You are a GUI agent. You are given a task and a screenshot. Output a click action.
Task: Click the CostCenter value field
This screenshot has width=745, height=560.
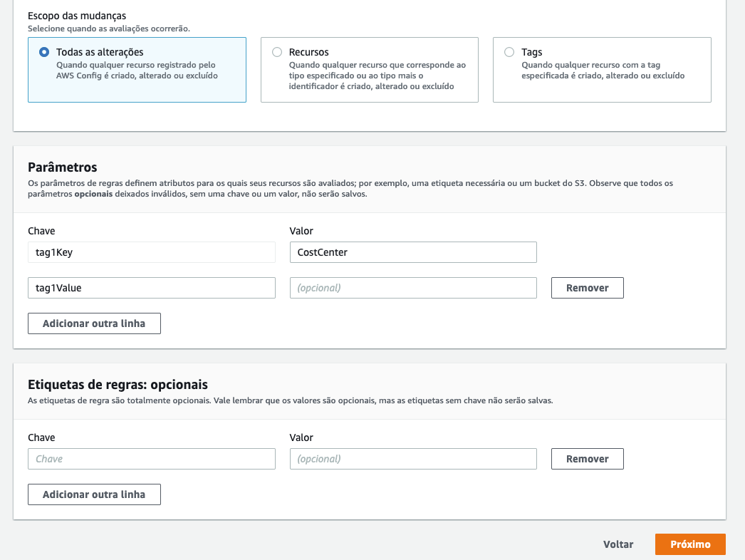pos(413,252)
